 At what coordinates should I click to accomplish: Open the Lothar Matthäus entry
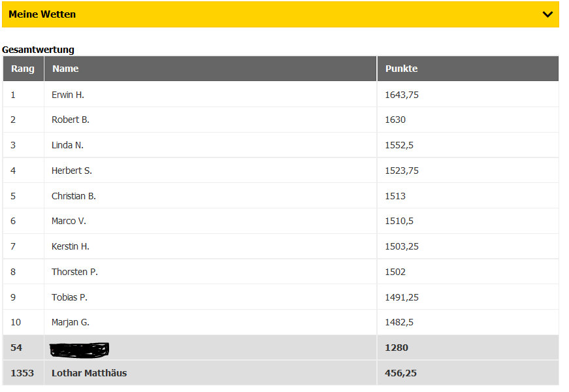pos(89,373)
